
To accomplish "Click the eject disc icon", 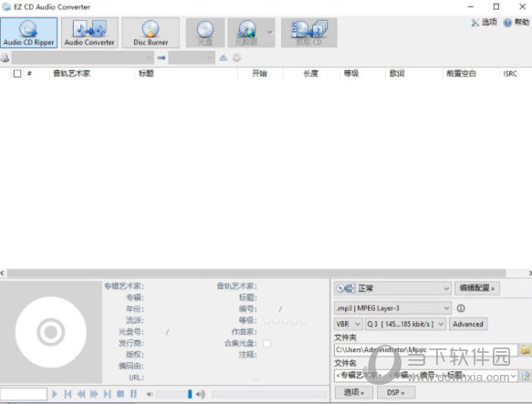I will tap(224, 58).
